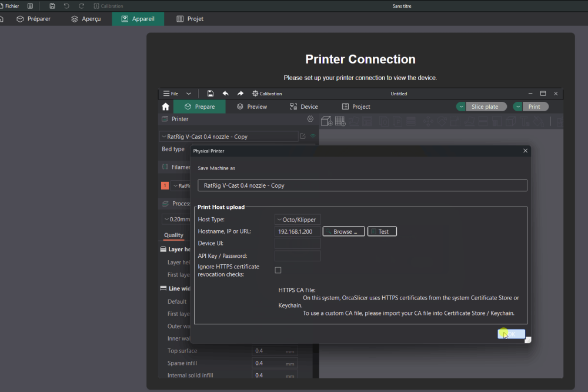Viewport: 588px width, 392px height.
Task: Click the orange filament 1 color swatch
Action: pos(165,185)
